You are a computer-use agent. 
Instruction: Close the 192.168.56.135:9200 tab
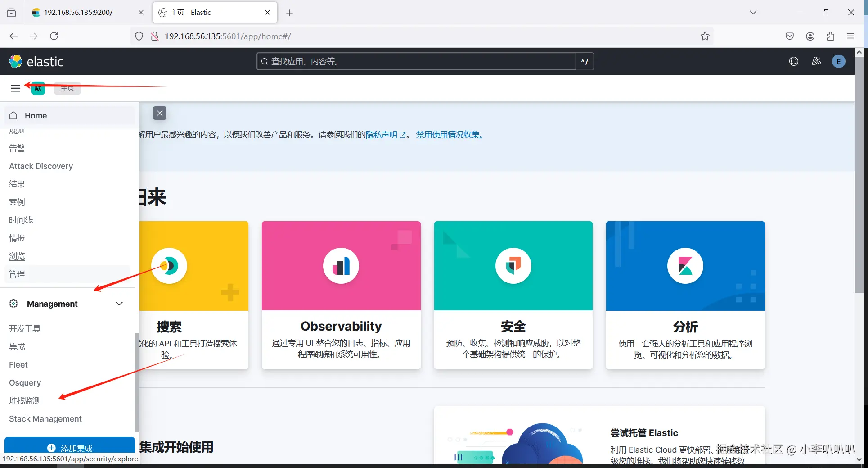coord(141,13)
